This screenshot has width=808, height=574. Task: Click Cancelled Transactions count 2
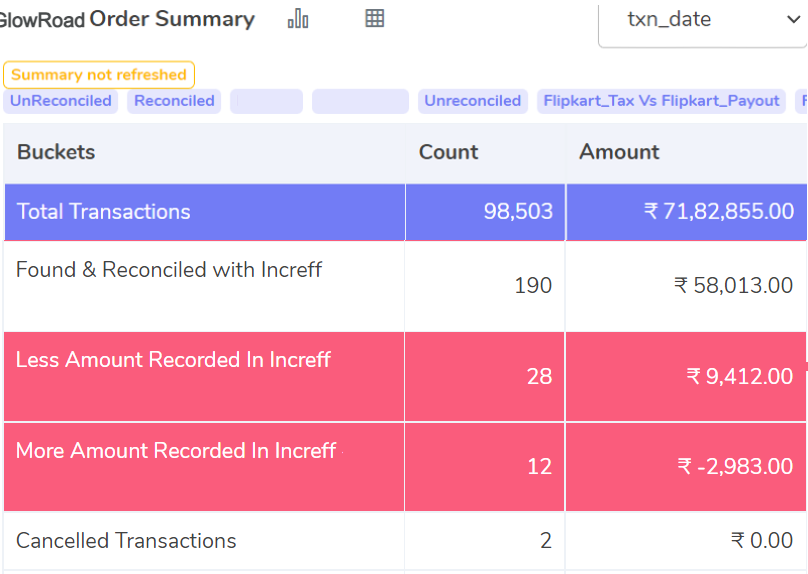point(546,541)
